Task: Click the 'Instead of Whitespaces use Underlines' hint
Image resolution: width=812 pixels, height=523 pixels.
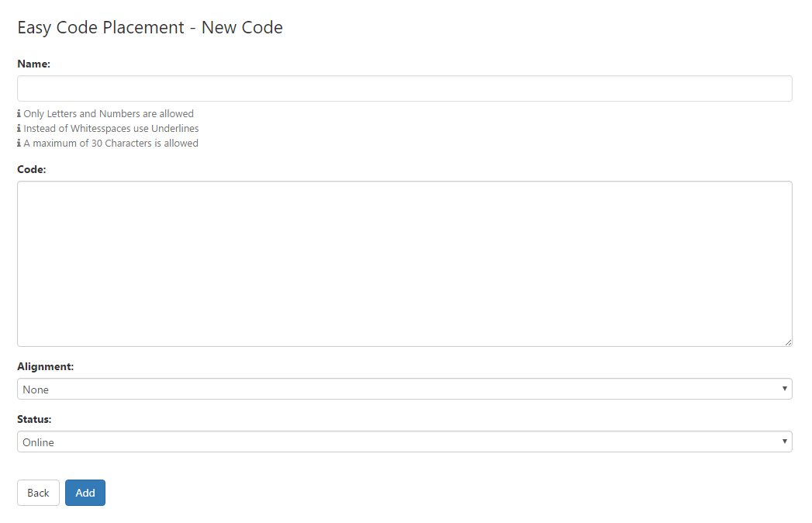Action: 112,128
